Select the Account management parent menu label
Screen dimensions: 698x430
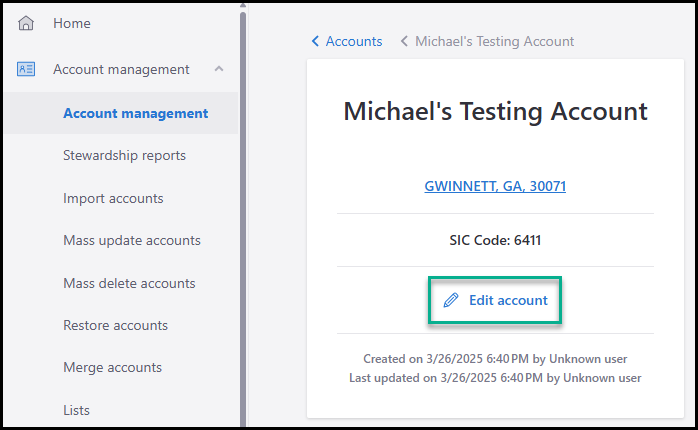121,69
